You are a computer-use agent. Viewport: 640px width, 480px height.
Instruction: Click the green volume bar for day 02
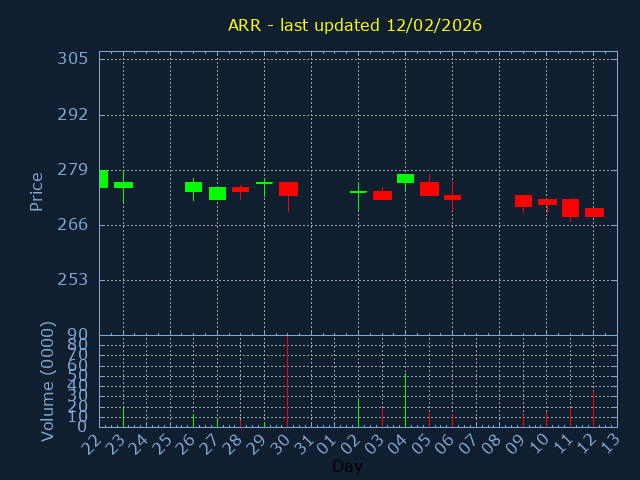tap(358, 413)
